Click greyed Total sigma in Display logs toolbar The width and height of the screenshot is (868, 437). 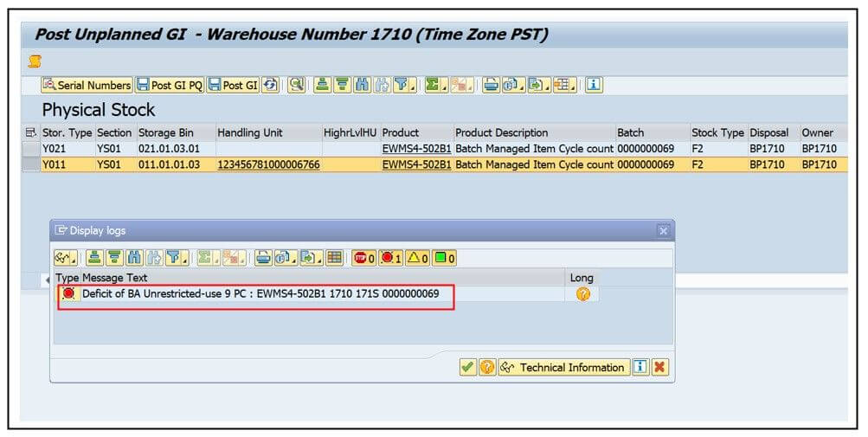pyautogui.click(x=209, y=258)
